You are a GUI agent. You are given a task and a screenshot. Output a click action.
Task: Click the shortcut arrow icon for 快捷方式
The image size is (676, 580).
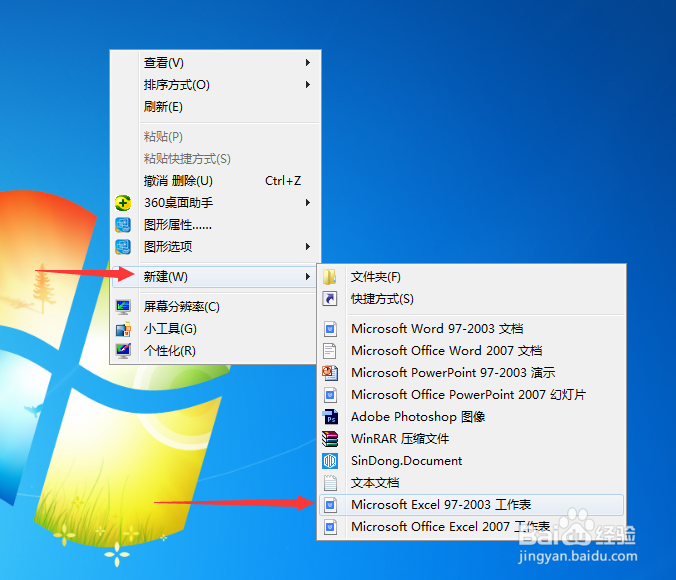tap(330, 298)
